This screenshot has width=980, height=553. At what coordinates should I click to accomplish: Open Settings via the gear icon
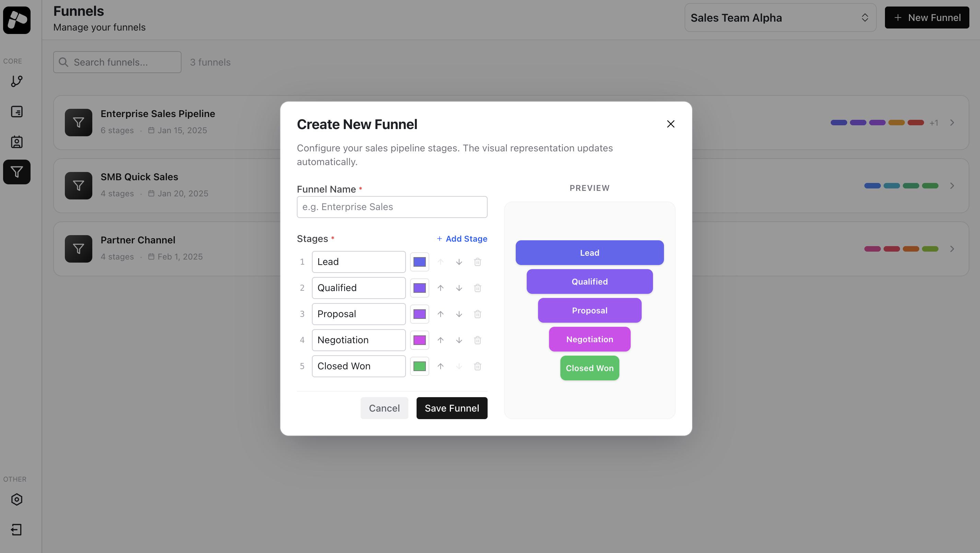click(x=17, y=499)
